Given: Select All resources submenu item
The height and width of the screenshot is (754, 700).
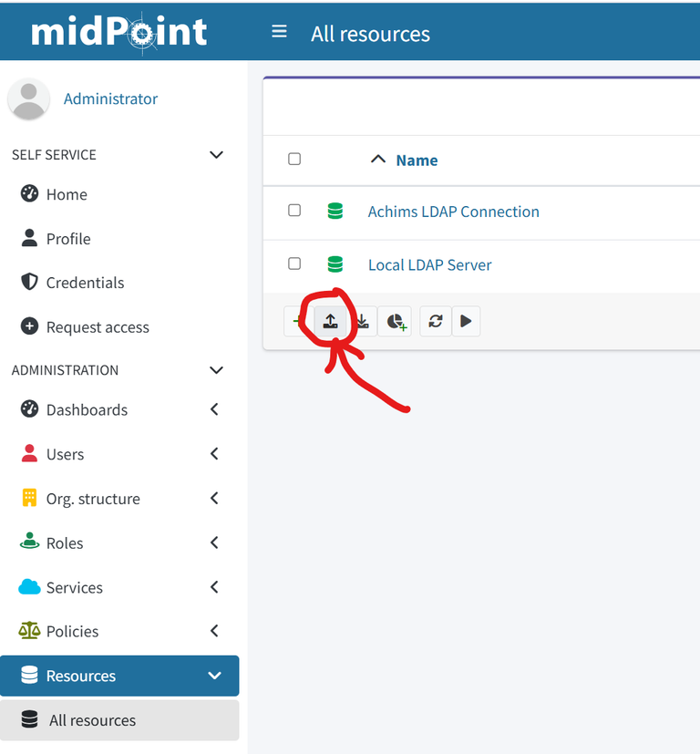Looking at the screenshot, I should coord(119,720).
